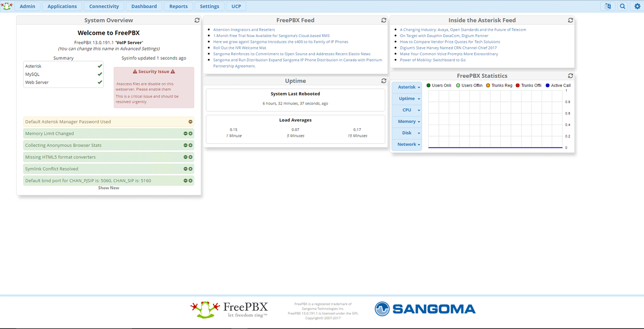Click the FreePBX footer logo
The height and width of the screenshot is (329, 644).
(x=229, y=309)
